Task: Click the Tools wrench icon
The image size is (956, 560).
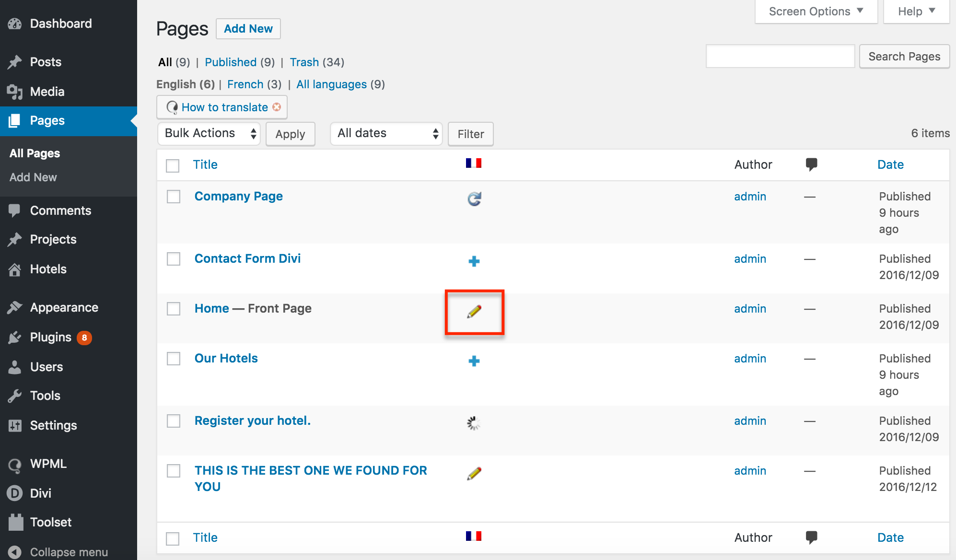Action: click(x=15, y=396)
